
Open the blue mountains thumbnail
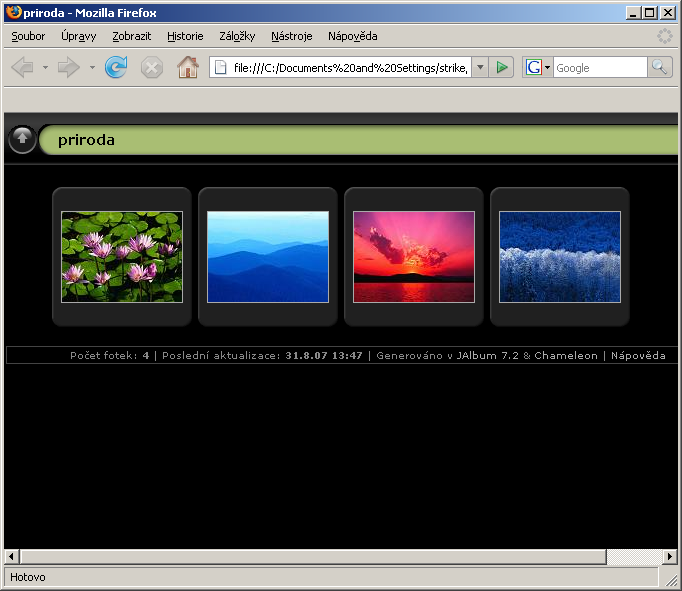pos(268,257)
